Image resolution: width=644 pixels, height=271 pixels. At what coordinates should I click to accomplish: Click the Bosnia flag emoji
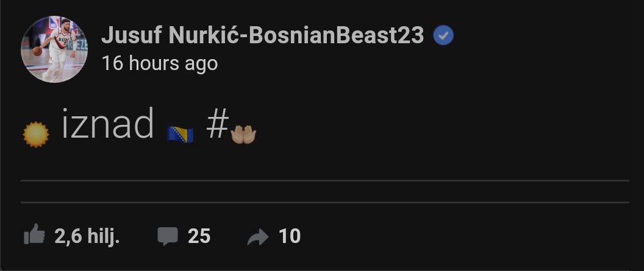coord(181,133)
